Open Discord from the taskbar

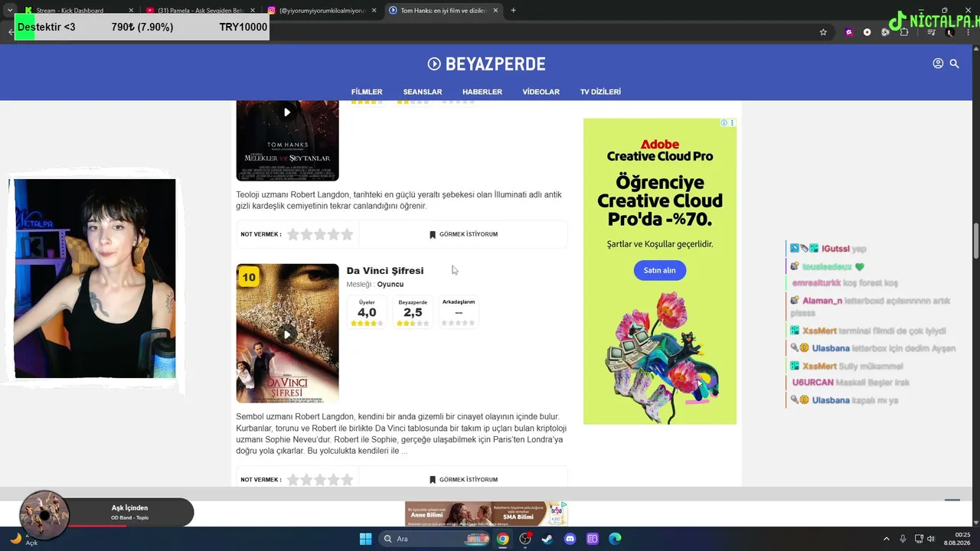tap(570, 539)
